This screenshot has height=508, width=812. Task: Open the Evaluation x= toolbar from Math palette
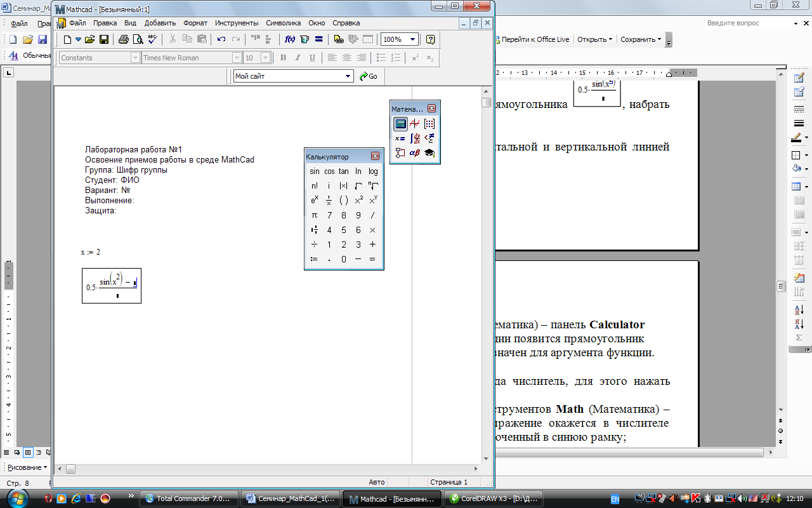click(x=400, y=138)
